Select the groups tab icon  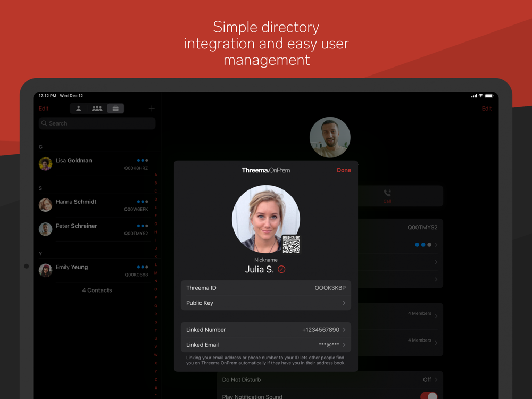[97, 109]
